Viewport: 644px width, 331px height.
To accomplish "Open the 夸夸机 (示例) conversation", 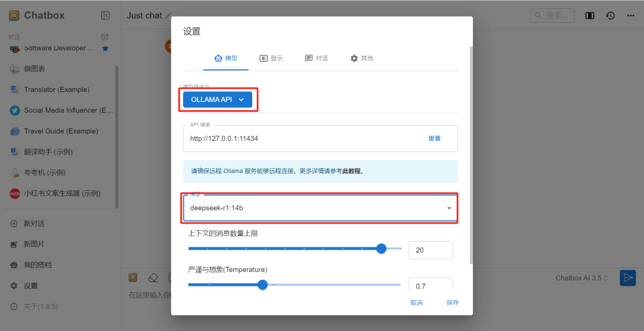I will tap(60, 173).
